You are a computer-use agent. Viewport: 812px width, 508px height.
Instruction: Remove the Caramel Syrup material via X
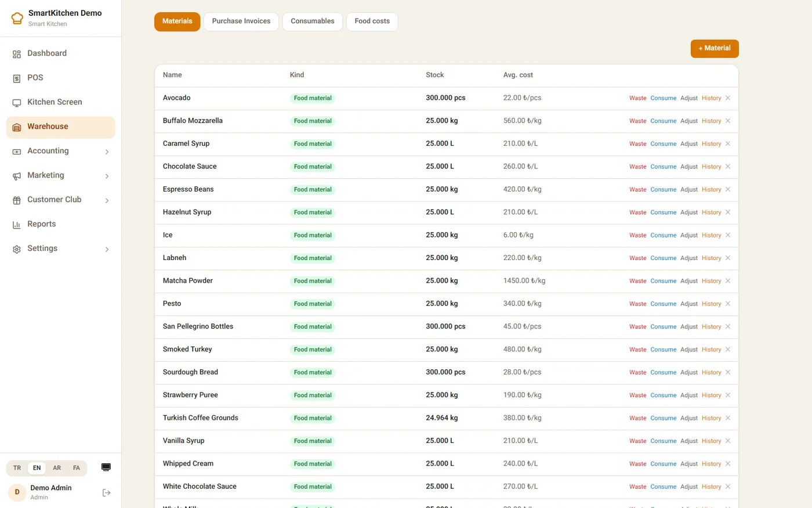(x=728, y=143)
